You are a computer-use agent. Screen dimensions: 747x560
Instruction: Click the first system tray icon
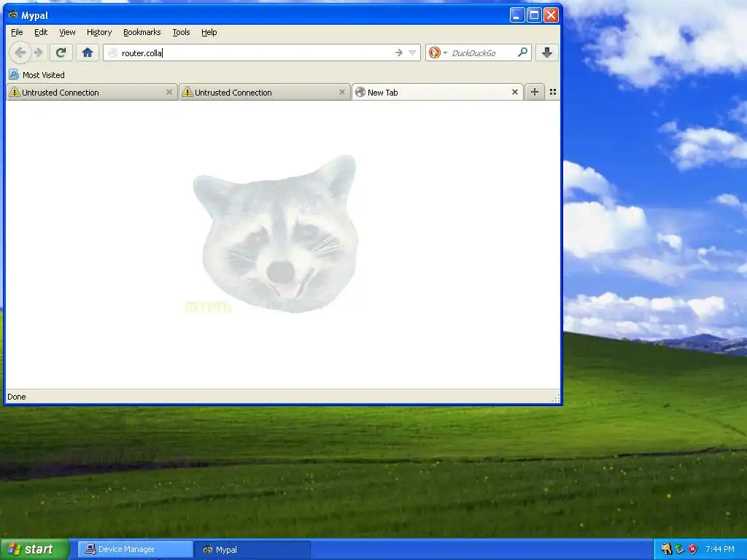click(x=666, y=549)
